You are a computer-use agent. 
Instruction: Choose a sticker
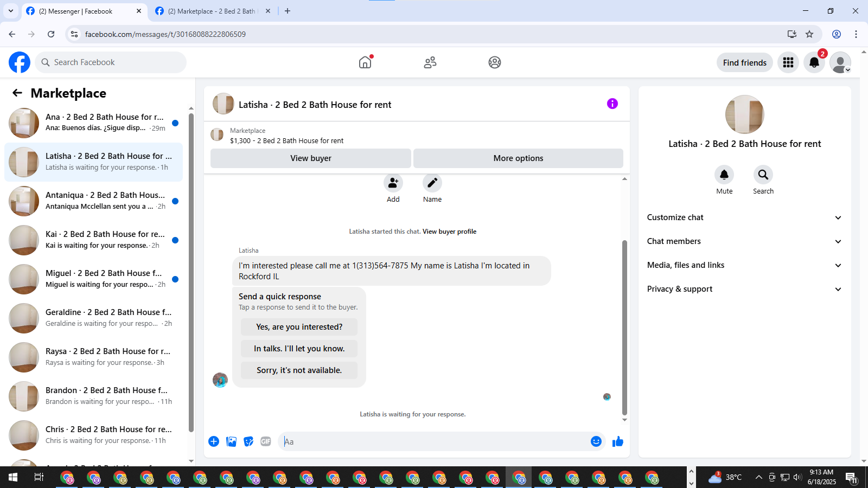(248, 441)
